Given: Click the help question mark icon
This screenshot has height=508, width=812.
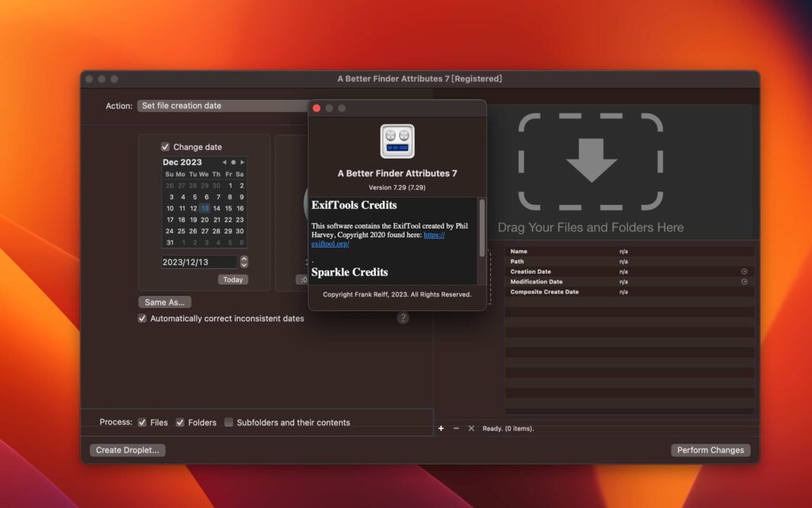Looking at the screenshot, I should (x=402, y=317).
